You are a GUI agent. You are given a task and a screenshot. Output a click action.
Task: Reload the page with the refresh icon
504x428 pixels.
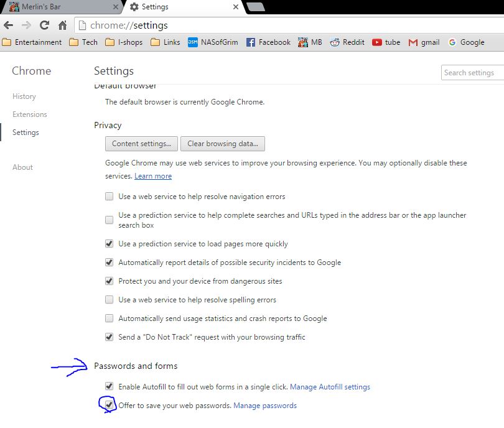(x=44, y=25)
